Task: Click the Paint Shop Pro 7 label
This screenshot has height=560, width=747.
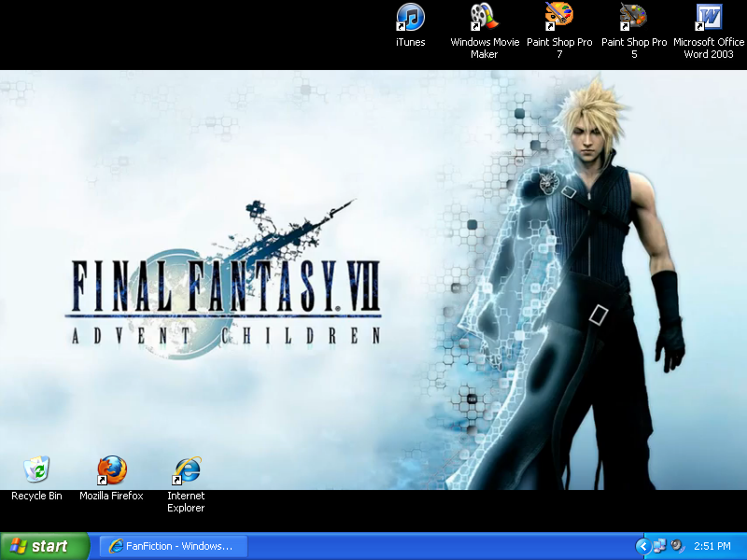Action: [x=559, y=49]
